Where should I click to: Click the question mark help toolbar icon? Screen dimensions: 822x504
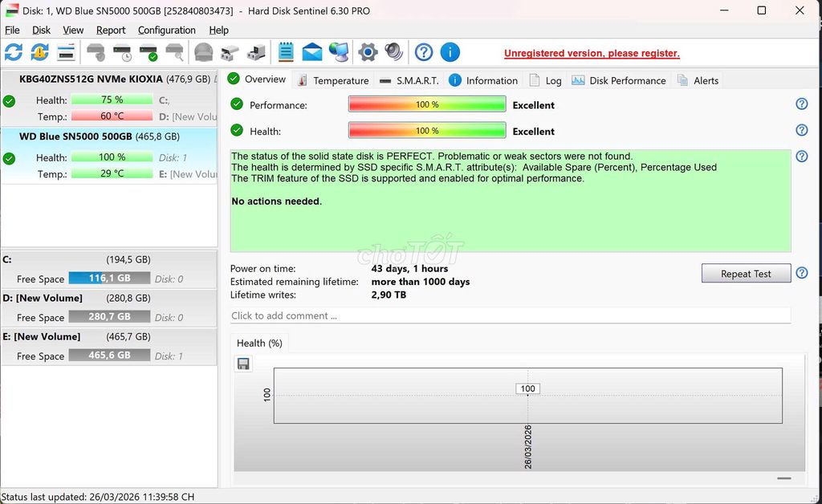[424, 52]
